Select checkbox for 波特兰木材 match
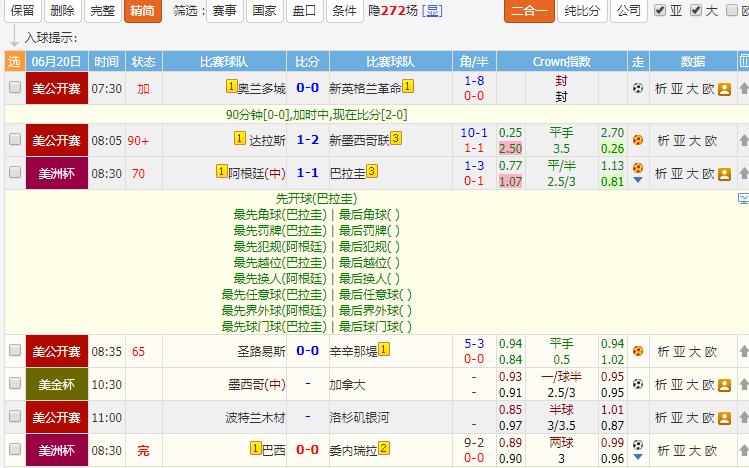This screenshot has height=468, width=749. (15, 416)
